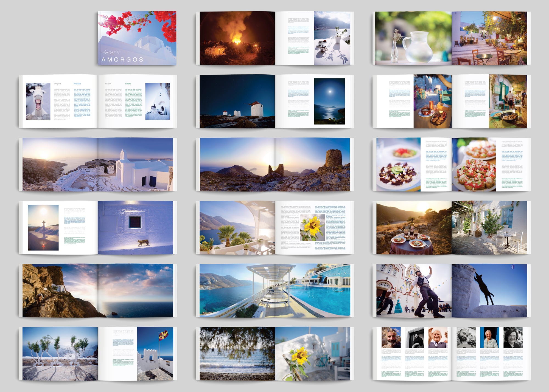549x392 pixels.
Task: Click the Français column heading
Action: click(x=77, y=84)
